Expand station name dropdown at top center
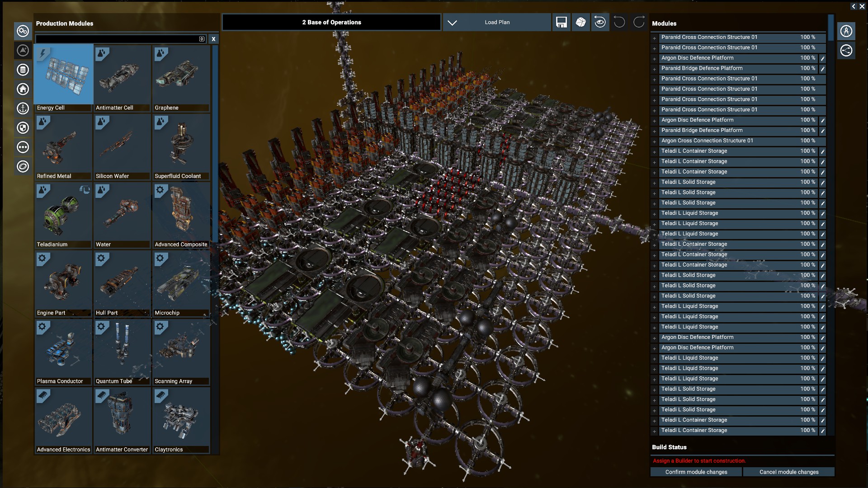Screen dimensions: 868x488 click(x=452, y=22)
